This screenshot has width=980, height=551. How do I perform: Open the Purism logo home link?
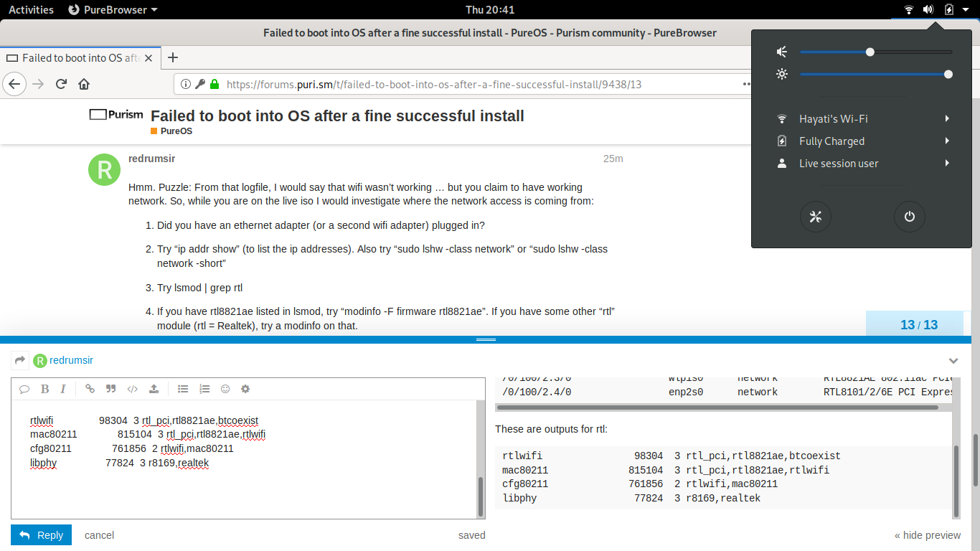point(116,114)
